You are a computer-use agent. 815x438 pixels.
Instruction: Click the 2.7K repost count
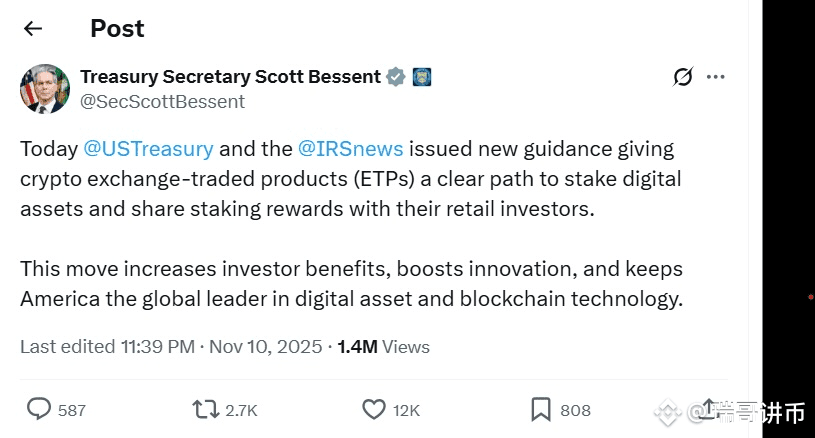(x=240, y=410)
